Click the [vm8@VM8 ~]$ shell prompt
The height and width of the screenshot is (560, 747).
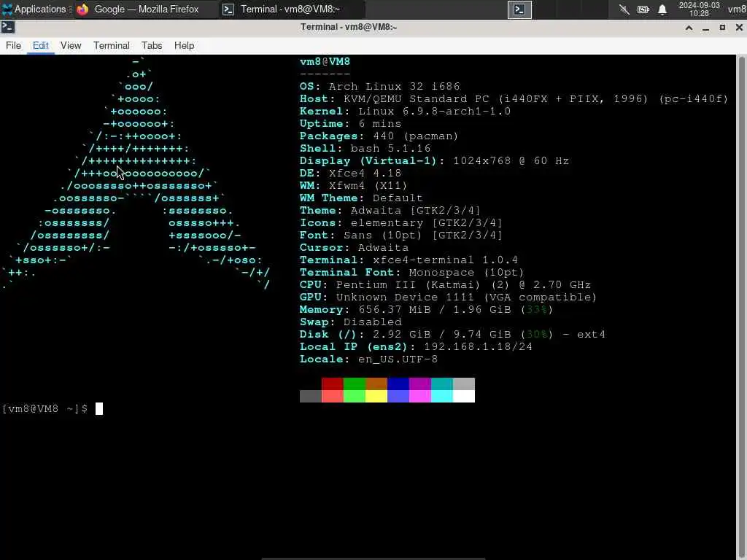(x=44, y=408)
